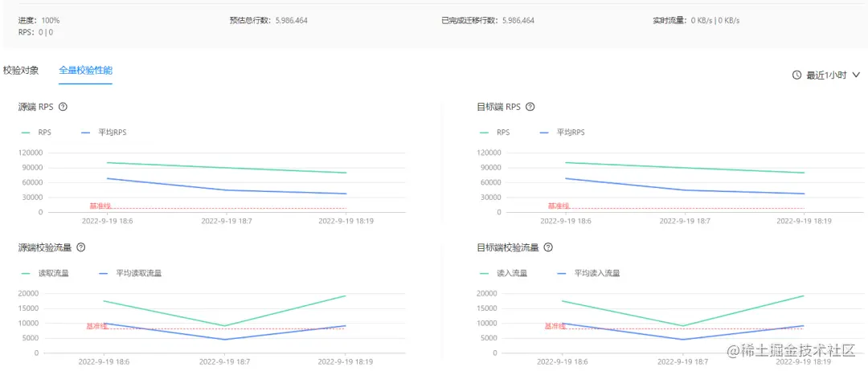Open help tooltip next to 目标端 RPS
Screen dimensions: 868x371
tap(530, 108)
